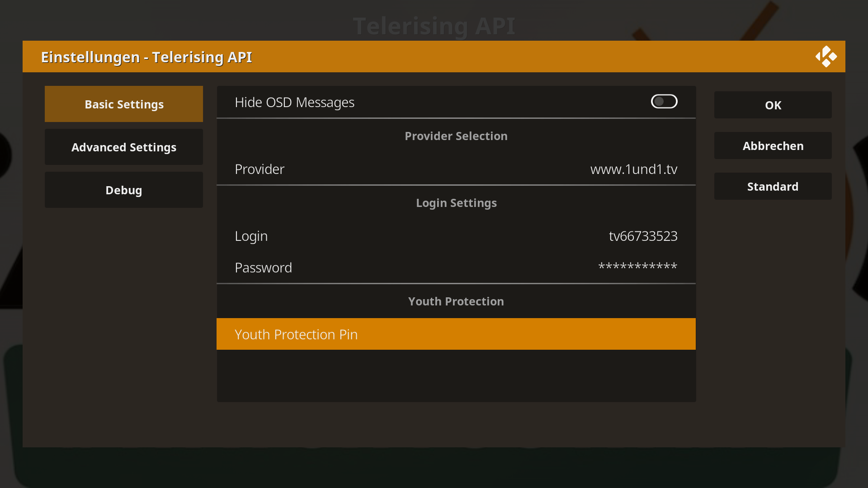Screen dimensions: 868x488
Task: Switch to Advanced Settings category
Action: (124, 147)
